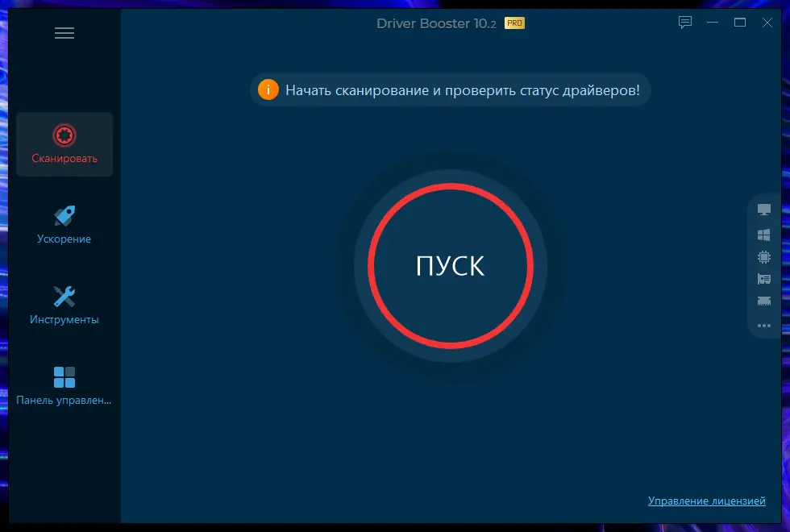This screenshot has width=790, height=532.
Task: Open the Tools (Инструменты) section
Action: (64, 304)
